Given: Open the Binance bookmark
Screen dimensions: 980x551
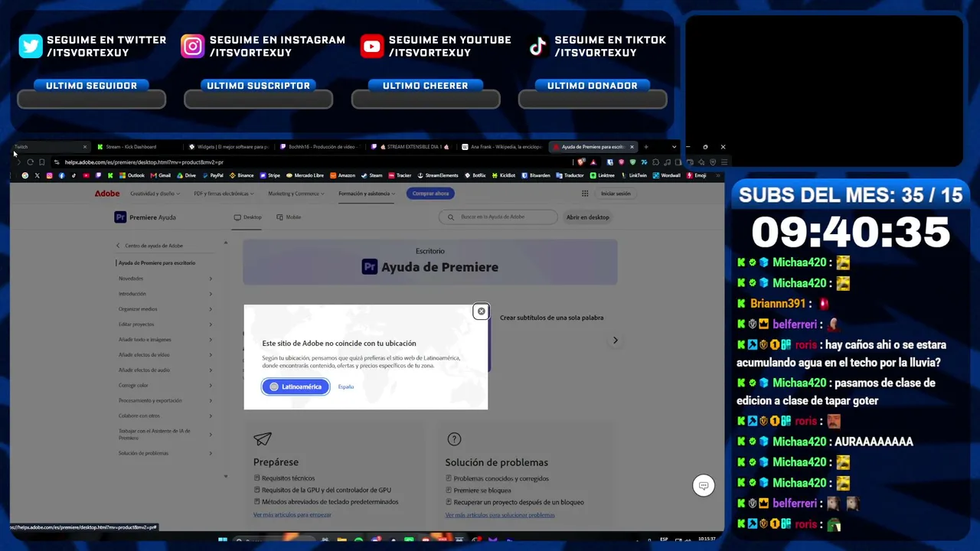Looking at the screenshot, I should 242,175.
